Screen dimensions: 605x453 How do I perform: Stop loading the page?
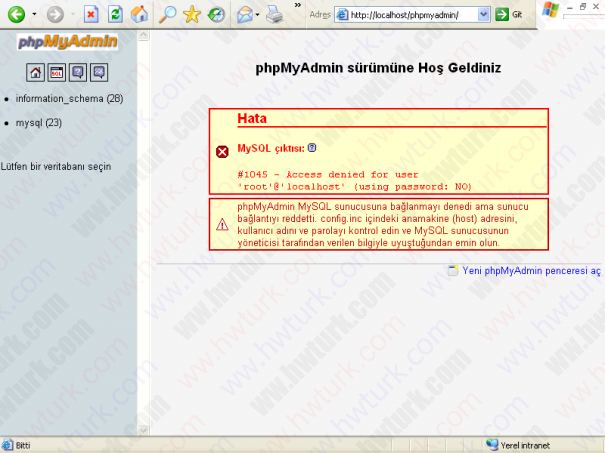tap(91, 15)
